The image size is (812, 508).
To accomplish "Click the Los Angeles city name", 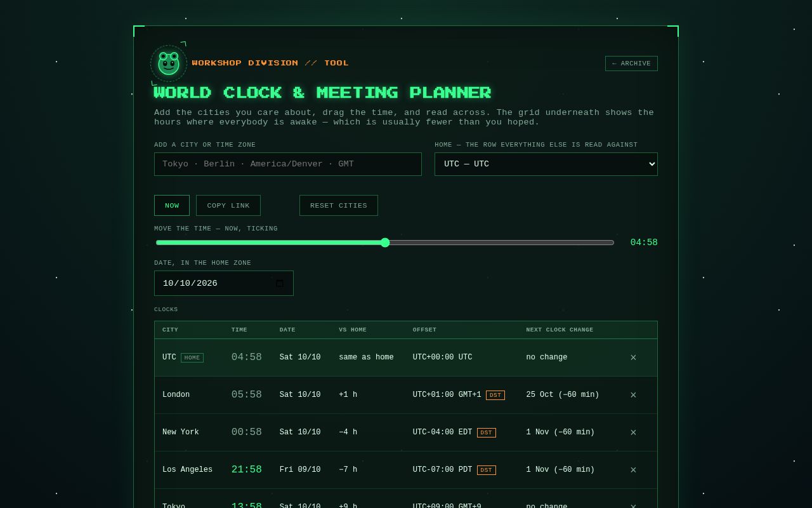I will pyautogui.click(x=187, y=470).
